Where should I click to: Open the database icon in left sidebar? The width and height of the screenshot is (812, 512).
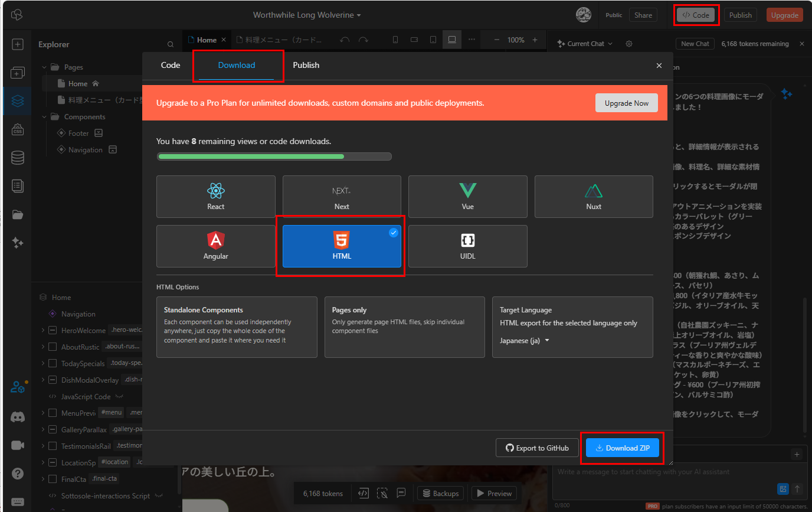(18, 158)
